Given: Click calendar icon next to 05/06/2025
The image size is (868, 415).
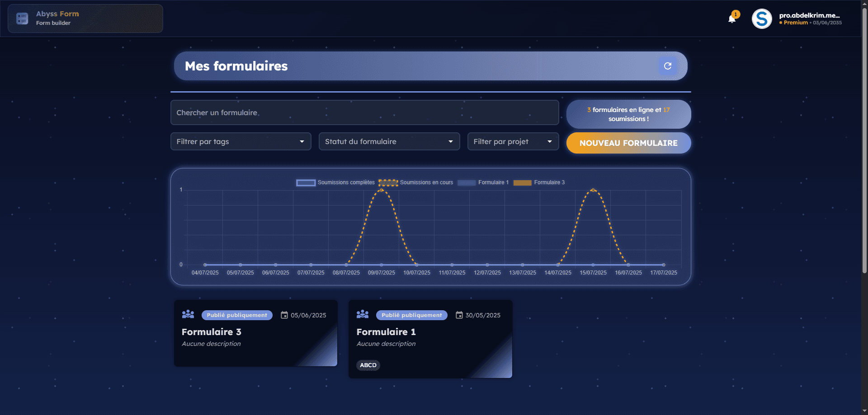Looking at the screenshot, I should coord(284,315).
